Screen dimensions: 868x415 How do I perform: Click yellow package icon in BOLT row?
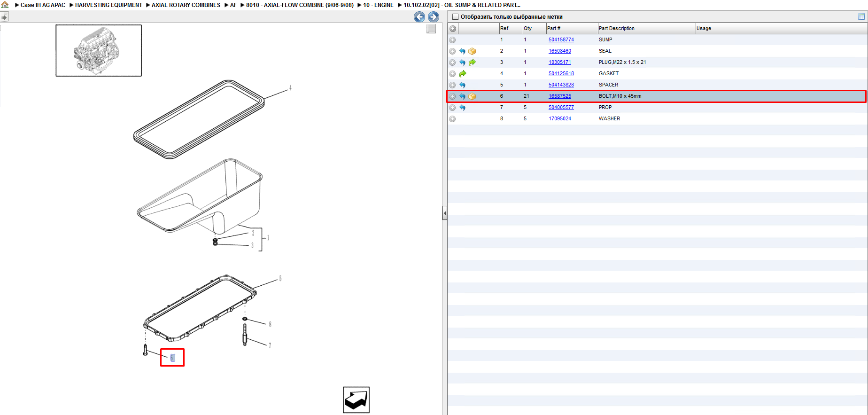(472, 96)
